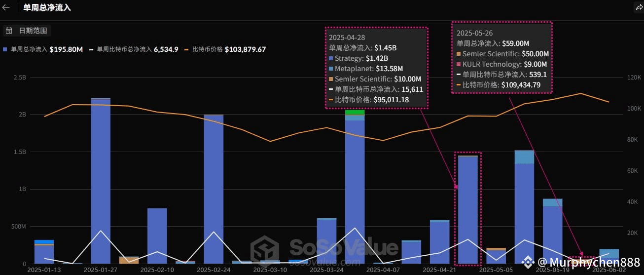Select the 单周总净流入 page title

pos(47,7)
